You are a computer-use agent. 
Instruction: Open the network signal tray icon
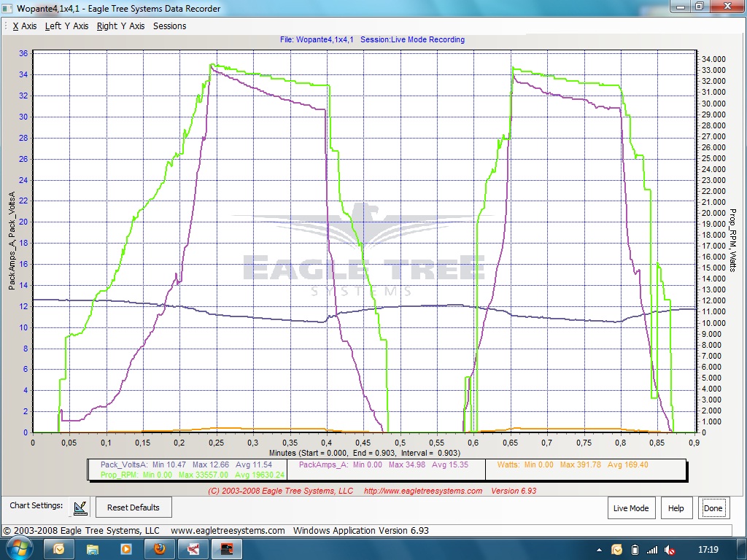(x=651, y=550)
